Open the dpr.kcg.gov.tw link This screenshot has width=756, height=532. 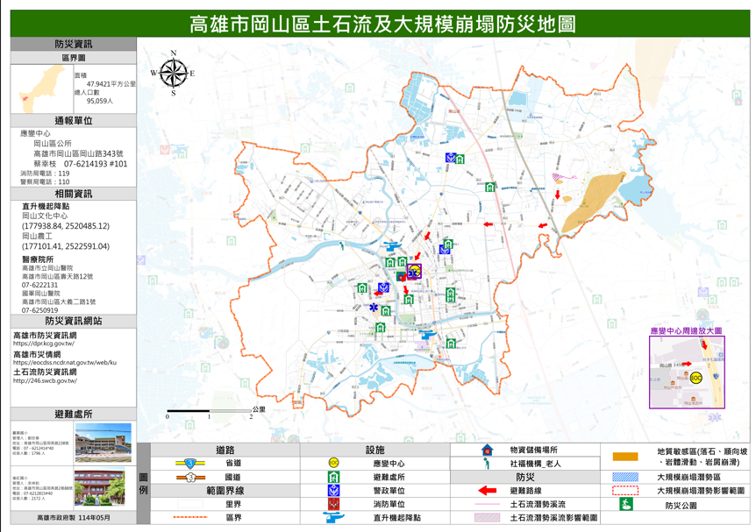[45, 344]
